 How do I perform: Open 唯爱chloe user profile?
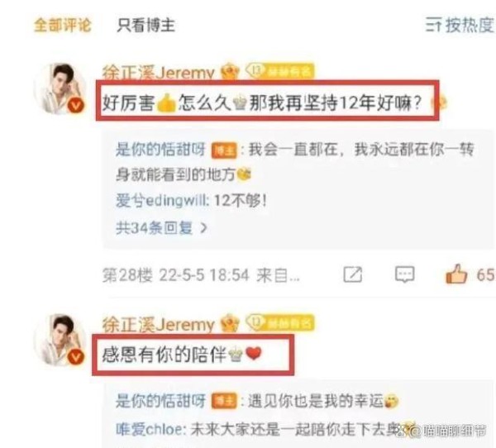149,429
